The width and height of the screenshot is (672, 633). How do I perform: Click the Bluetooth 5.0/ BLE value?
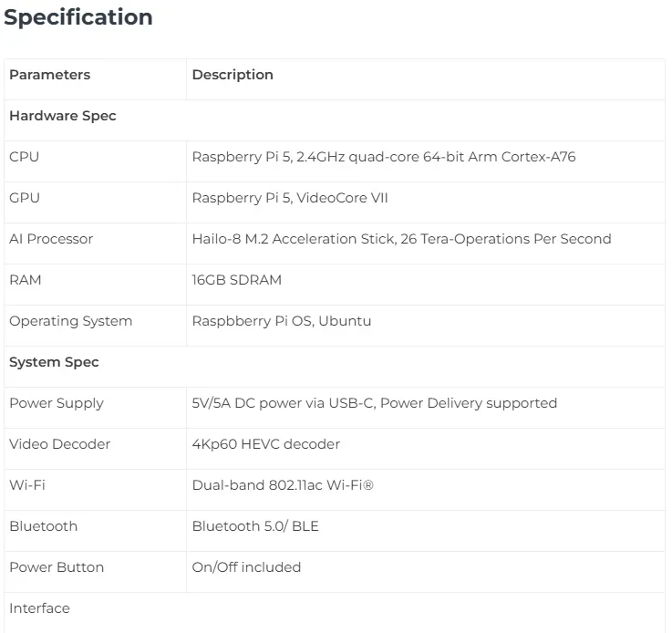(x=255, y=526)
